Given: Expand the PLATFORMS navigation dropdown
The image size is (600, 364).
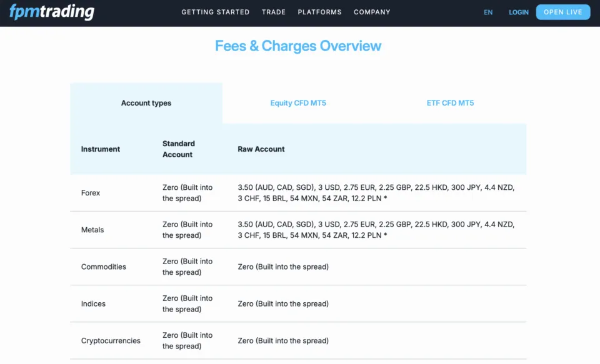Looking at the screenshot, I should (319, 12).
